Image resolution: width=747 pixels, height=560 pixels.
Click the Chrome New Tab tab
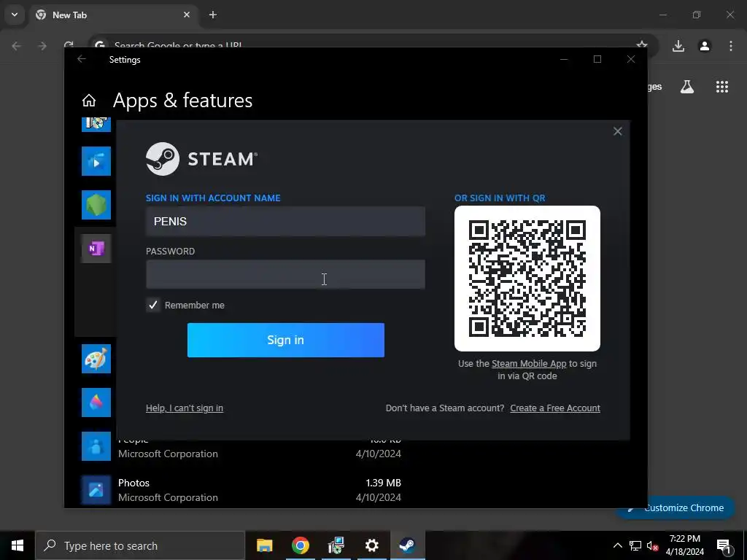point(115,15)
